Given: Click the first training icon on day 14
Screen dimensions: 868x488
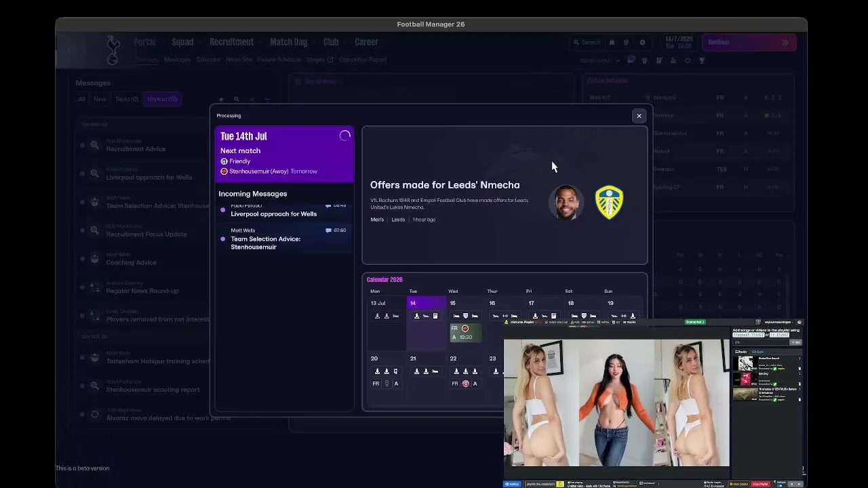Looking at the screenshot, I should 416,316.
